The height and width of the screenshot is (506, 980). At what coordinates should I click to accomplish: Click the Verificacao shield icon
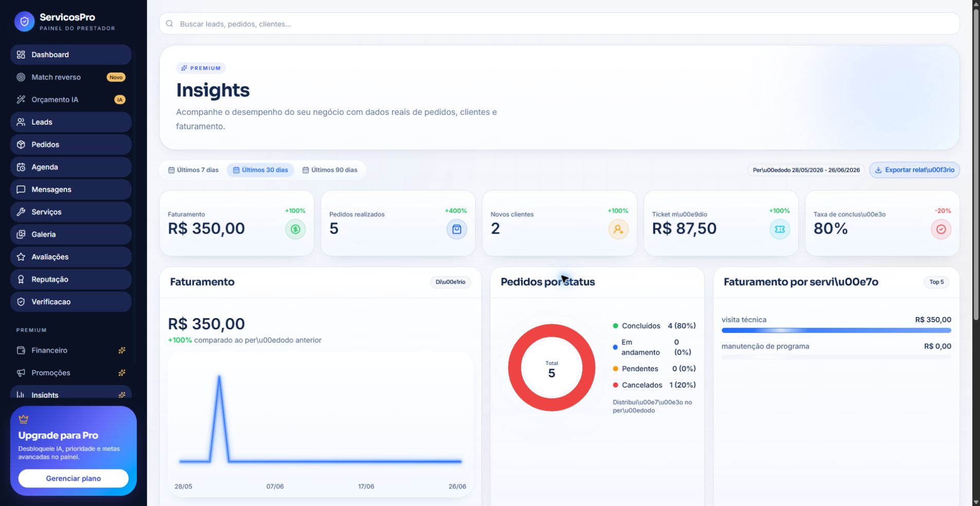click(x=21, y=302)
